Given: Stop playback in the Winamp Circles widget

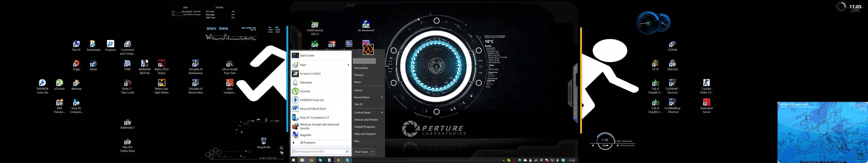Looking at the screenshot, I should click(x=608, y=145).
